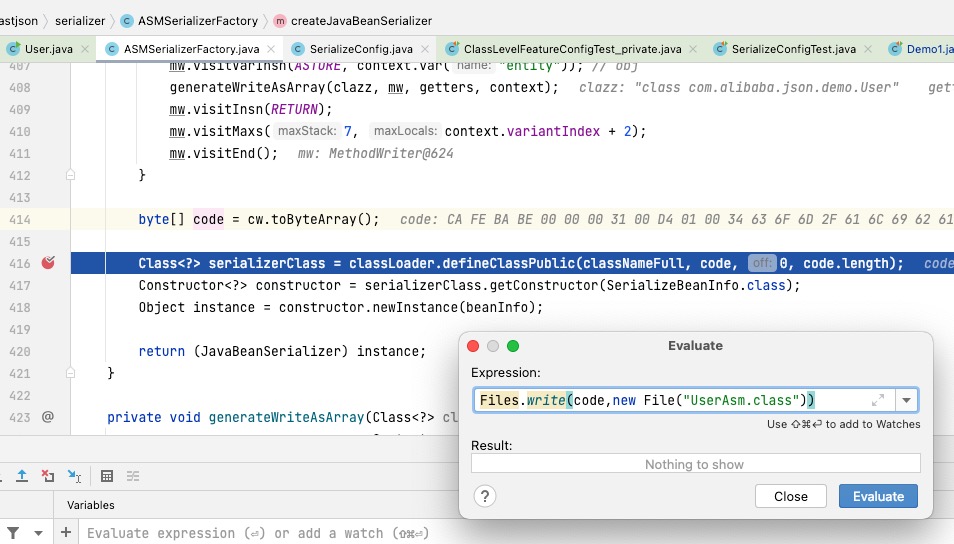Switch to the SerializeConfig.java tab
Viewport: 954px width, 544px height.
tap(361, 49)
